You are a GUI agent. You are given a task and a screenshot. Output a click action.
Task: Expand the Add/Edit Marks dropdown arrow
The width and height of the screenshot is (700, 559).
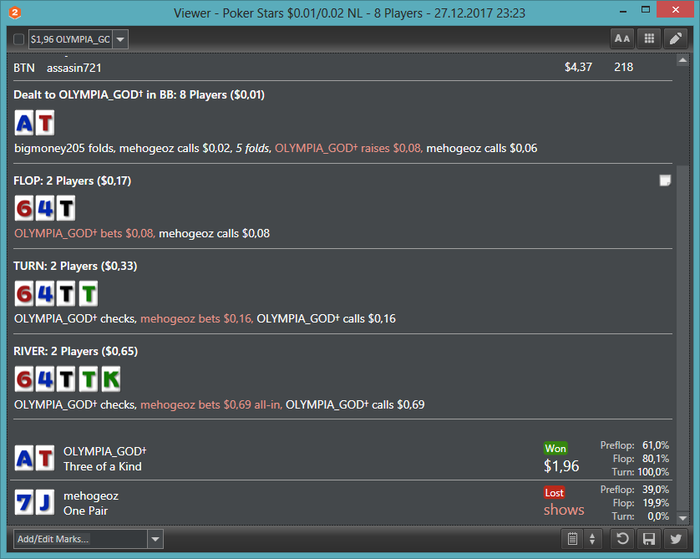[155, 539]
